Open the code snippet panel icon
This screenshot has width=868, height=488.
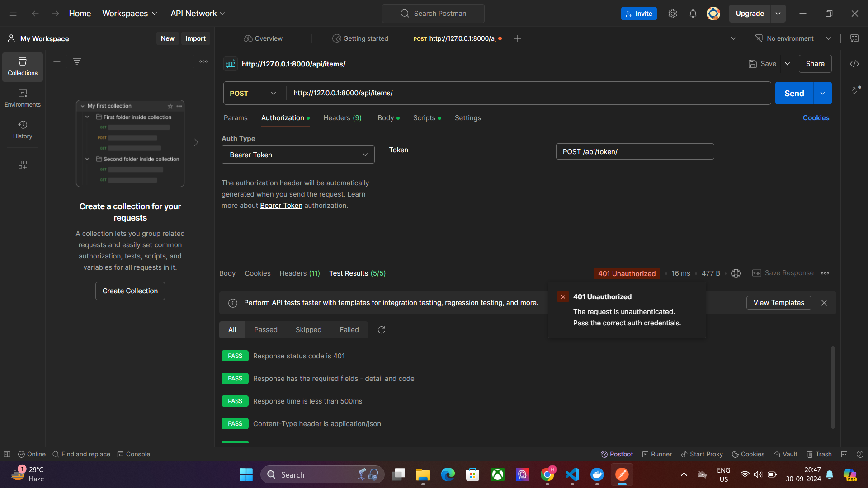[x=854, y=64]
